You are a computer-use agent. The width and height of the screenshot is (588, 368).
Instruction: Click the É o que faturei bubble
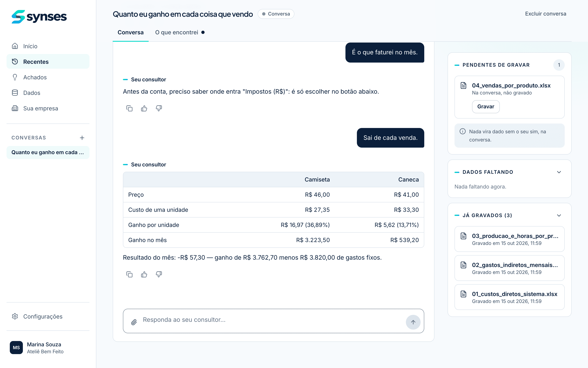385,52
